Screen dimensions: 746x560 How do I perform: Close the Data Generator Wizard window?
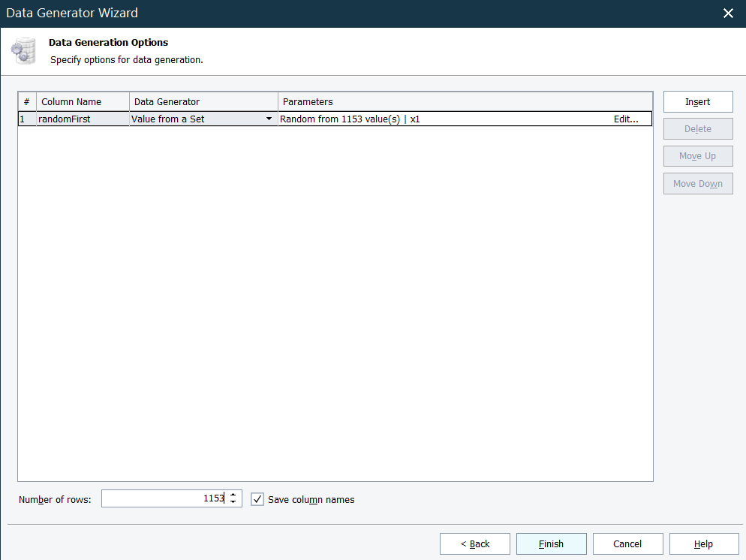727,14
